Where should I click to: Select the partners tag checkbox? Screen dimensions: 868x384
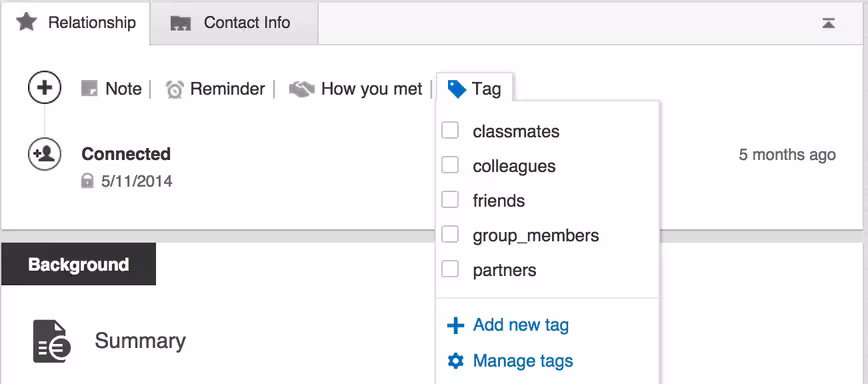[x=450, y=269]
